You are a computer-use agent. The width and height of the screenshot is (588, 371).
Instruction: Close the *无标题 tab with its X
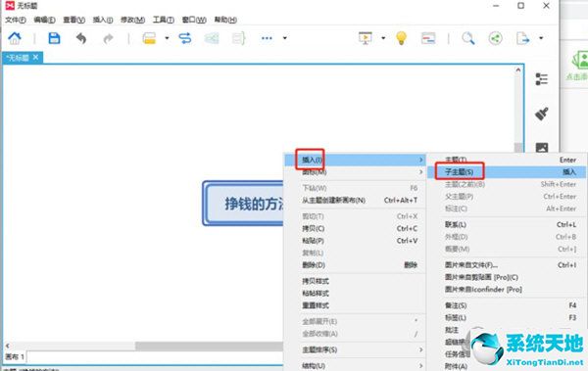[x=35, y=58]
